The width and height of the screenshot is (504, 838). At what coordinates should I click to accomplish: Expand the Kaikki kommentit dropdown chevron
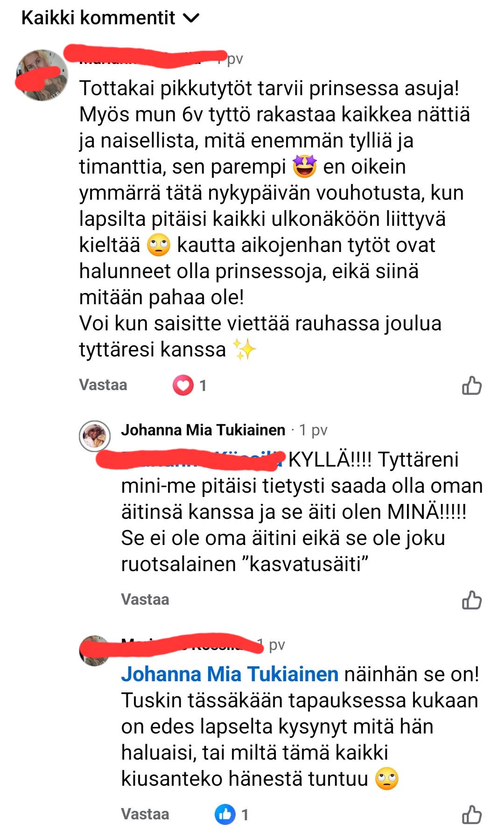point(191,19)
